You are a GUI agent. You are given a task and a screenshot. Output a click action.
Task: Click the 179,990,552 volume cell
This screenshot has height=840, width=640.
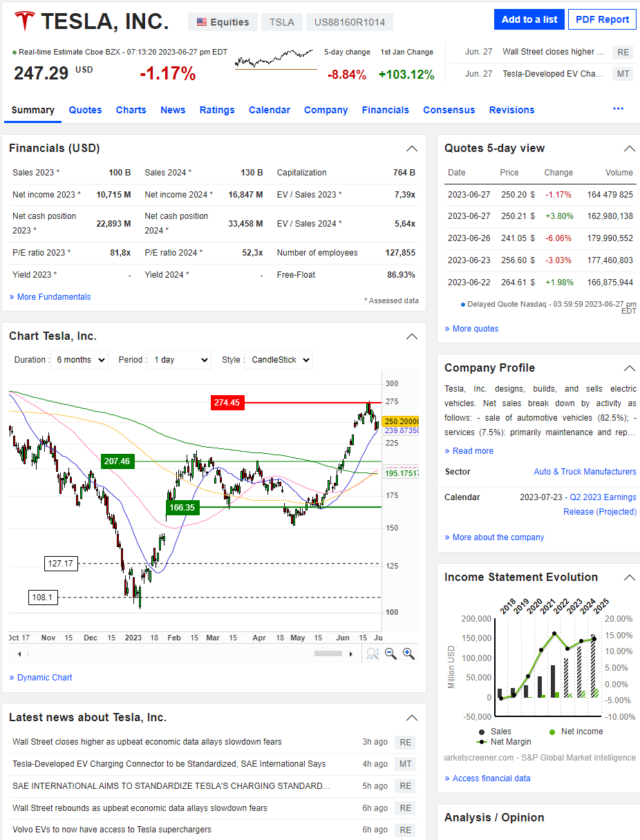[610, 238]
